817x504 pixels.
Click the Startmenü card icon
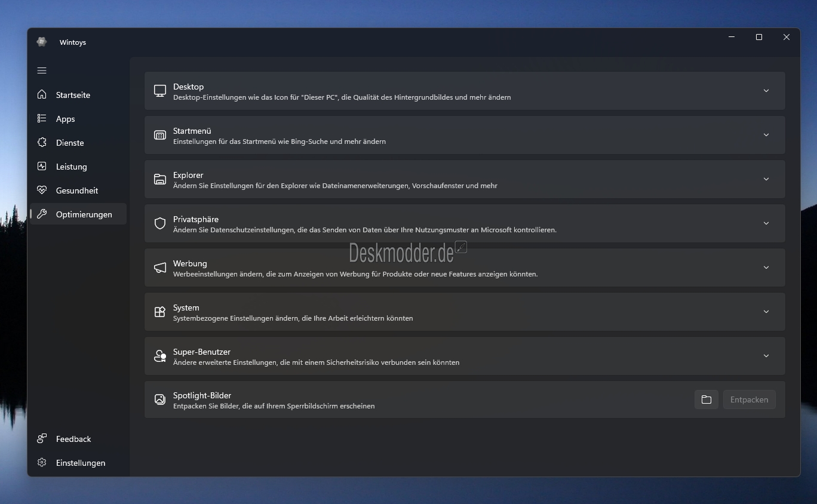point(160,135)
